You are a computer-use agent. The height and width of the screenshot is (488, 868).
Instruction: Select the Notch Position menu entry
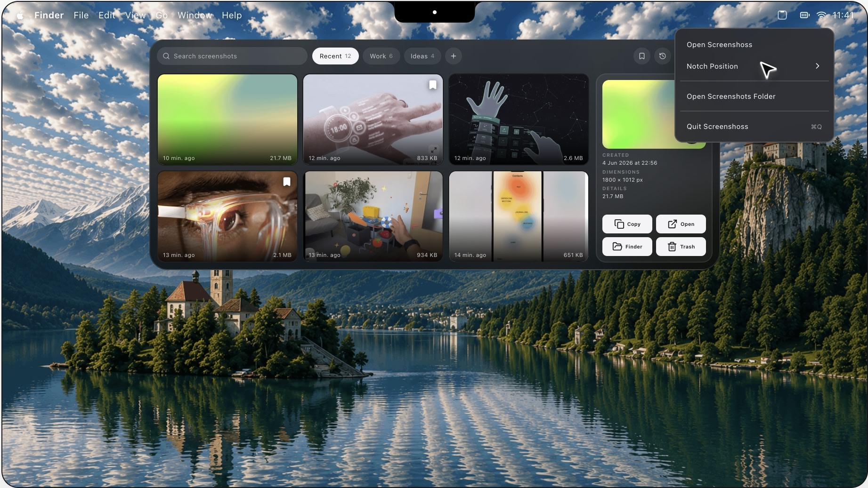[x=754, y=66]
